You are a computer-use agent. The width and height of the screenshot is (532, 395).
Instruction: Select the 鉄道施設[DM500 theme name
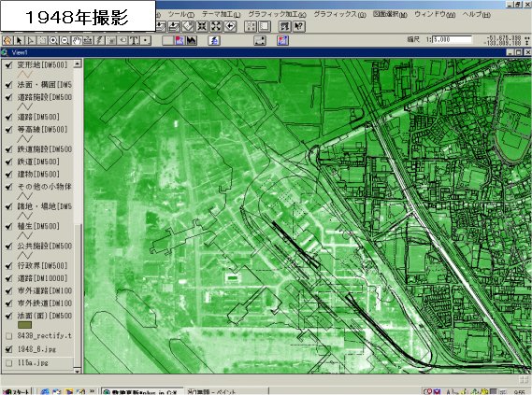45,149
